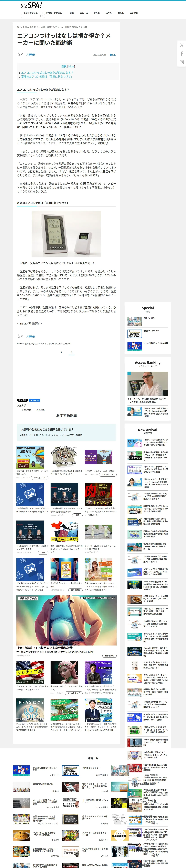Open 副業の先輩に聞いてみた illustration article
Screen dimensions: 186x868
pyautogui.click(x=64, y=457)
